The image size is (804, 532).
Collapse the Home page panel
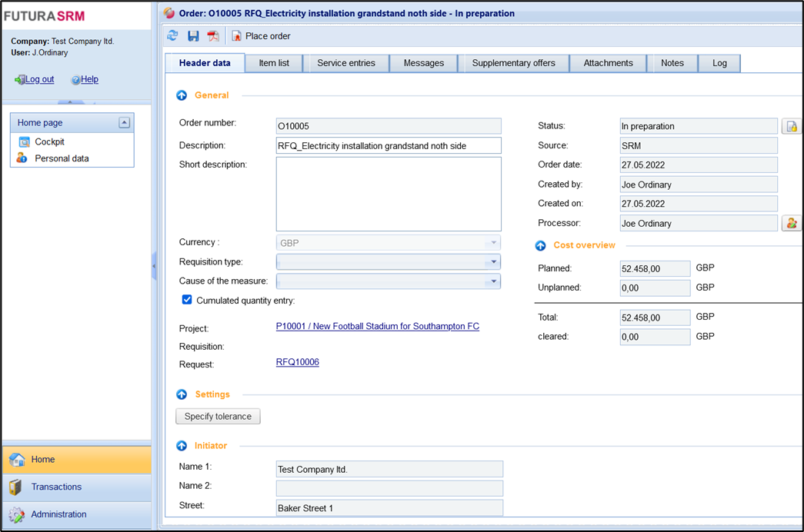tap(124, 123)
